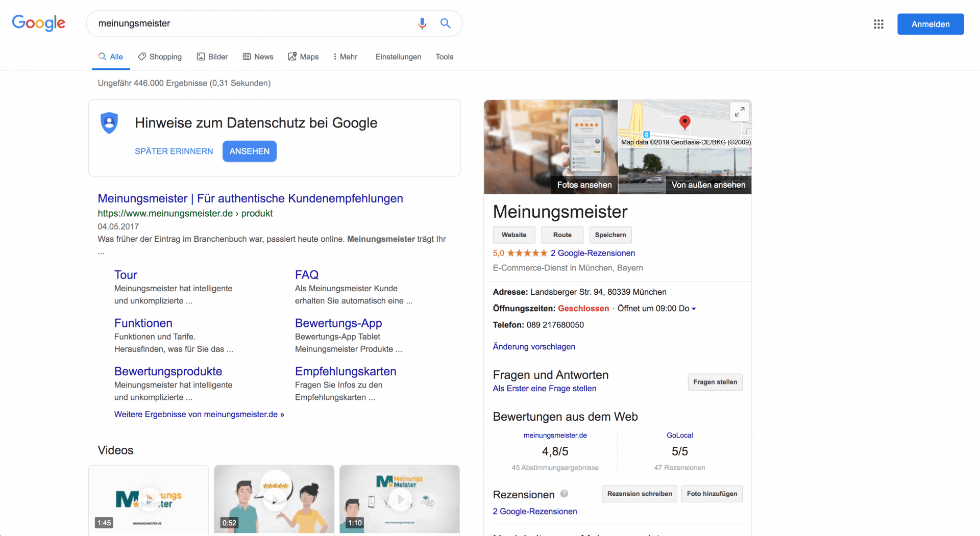Screen dimensions: 980x536
Task: Open 2 Google-Rezensionen under Rezensionen heading
Action: [535, 511]
